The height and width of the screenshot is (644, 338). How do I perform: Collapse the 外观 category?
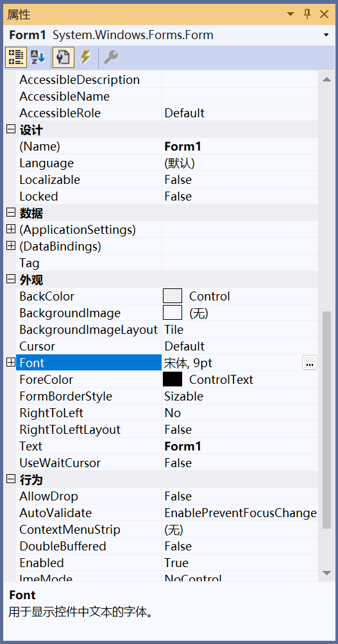tap(11, 279)
